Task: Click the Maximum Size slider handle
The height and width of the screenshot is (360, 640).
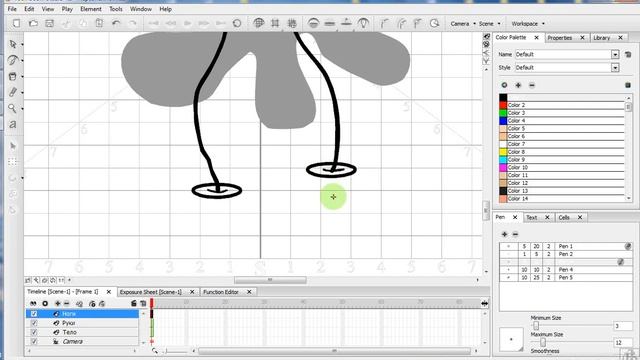Action: point(542,342)
